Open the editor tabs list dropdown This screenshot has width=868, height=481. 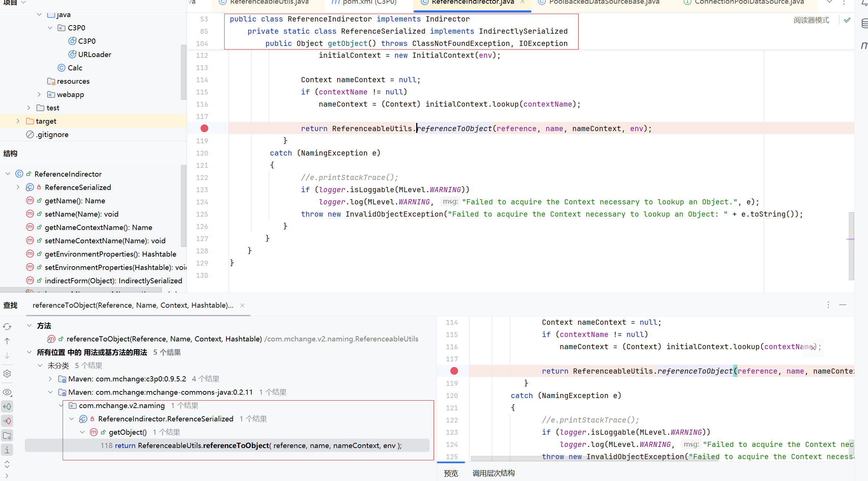pyautogui.click(x=830, y=2)
